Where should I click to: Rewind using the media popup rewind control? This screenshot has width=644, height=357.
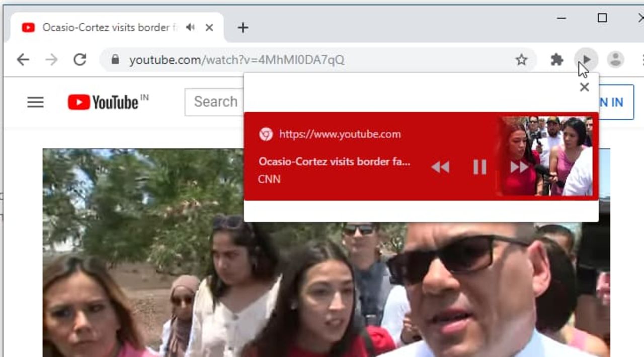click(x=440, y=167)
